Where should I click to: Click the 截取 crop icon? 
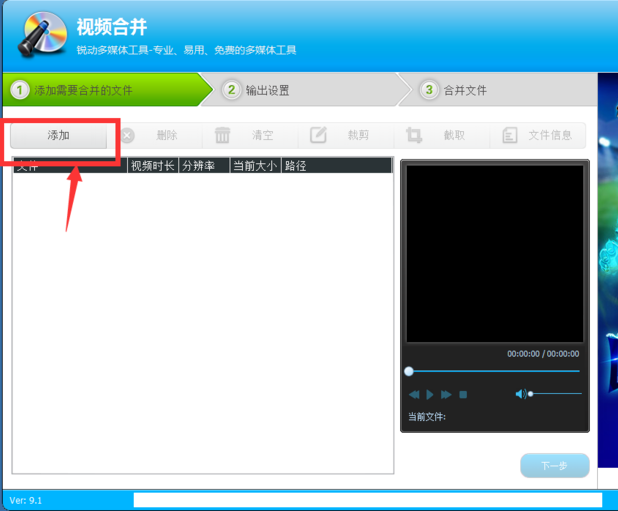pyautogui.click(x=414, y=135)
